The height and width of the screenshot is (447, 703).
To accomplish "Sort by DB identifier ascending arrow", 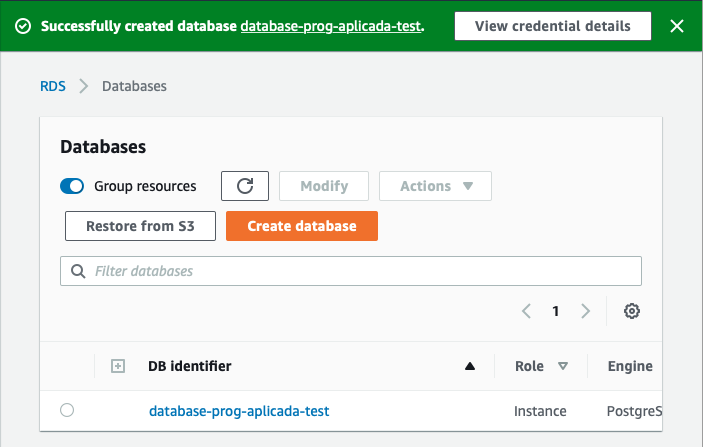I will click(469, 367).
